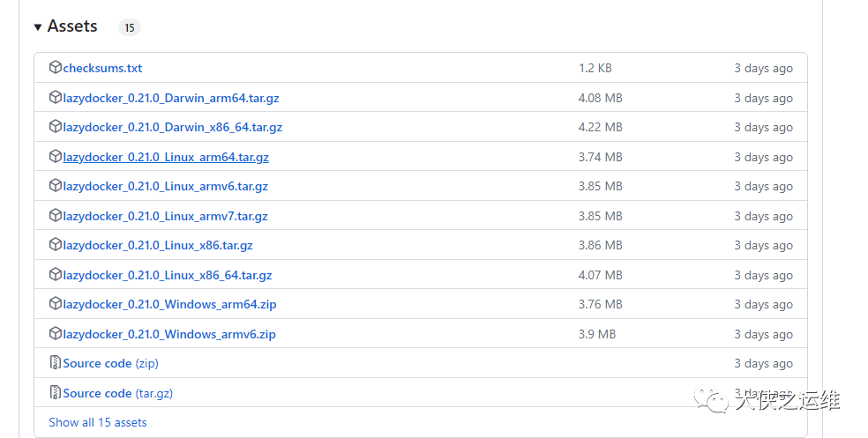Click the 4.08 MB file size
Viewport: 868px width, 438px height.
point(601,98)
